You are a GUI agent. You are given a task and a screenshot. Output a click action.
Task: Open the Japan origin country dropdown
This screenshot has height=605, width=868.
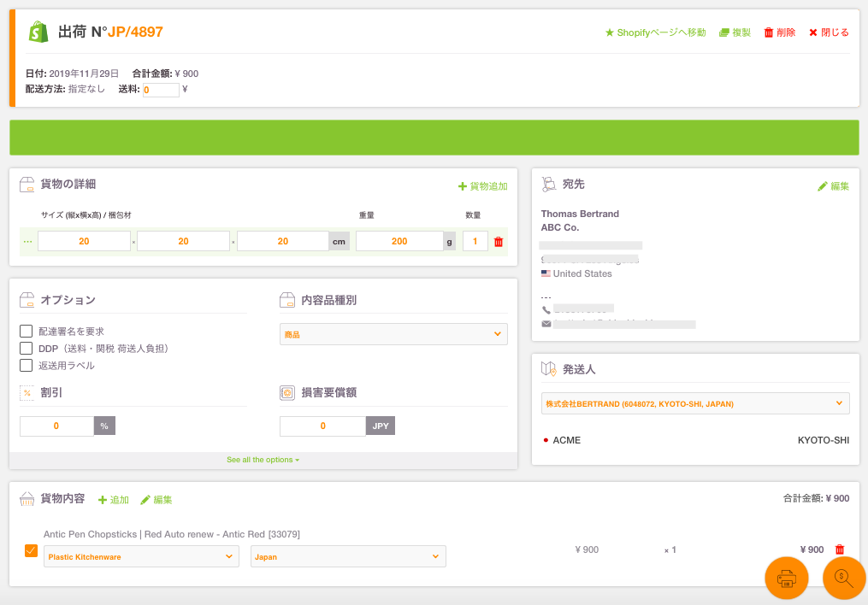coord(348,556)
